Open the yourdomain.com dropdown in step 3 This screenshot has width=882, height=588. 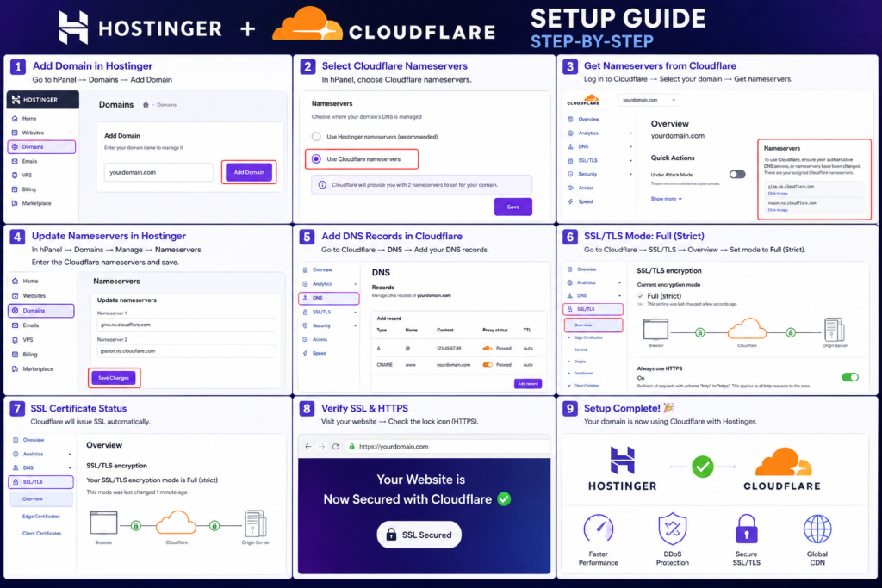[x=649, y=100]
